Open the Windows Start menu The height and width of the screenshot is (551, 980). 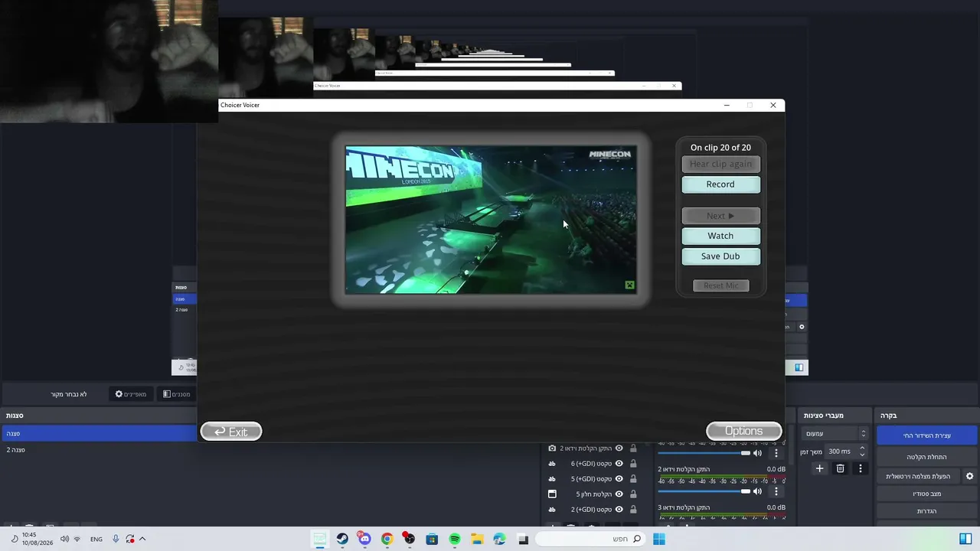click(659, 540)
